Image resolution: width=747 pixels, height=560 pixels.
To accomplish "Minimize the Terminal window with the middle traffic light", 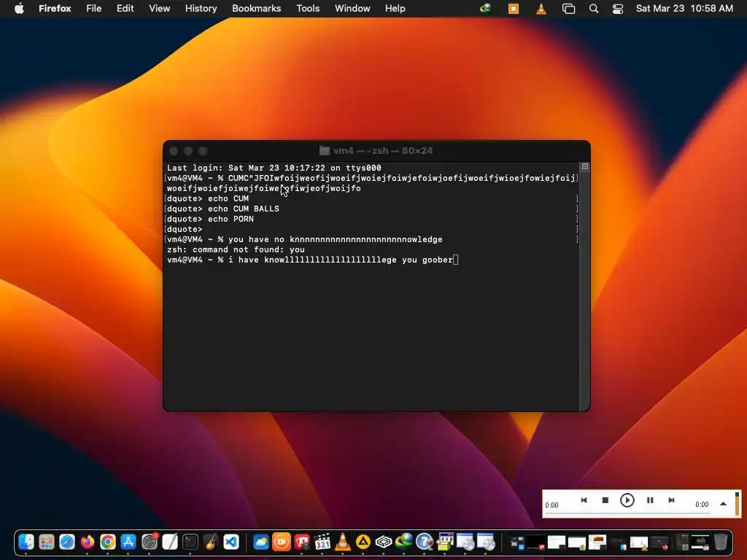I will (x=188, y=151).
